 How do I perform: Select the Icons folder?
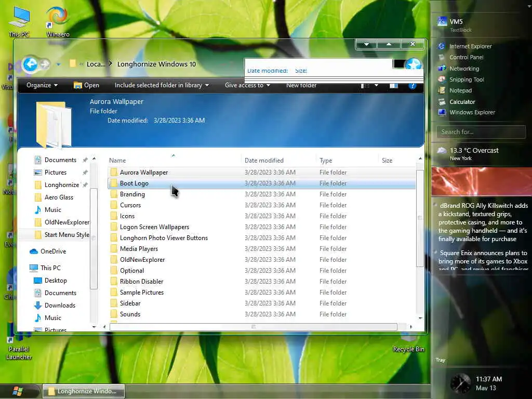262,216
